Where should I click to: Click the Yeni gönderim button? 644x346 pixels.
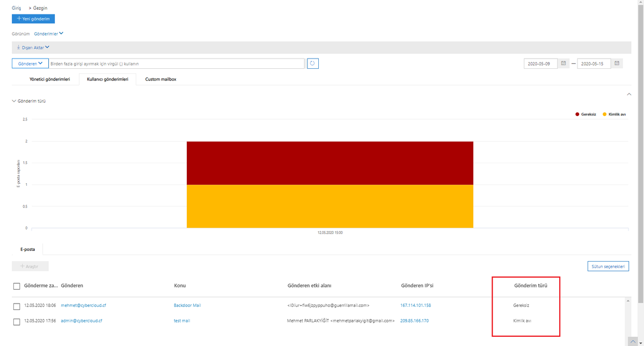pyautogui.click(x=33, y=19)
